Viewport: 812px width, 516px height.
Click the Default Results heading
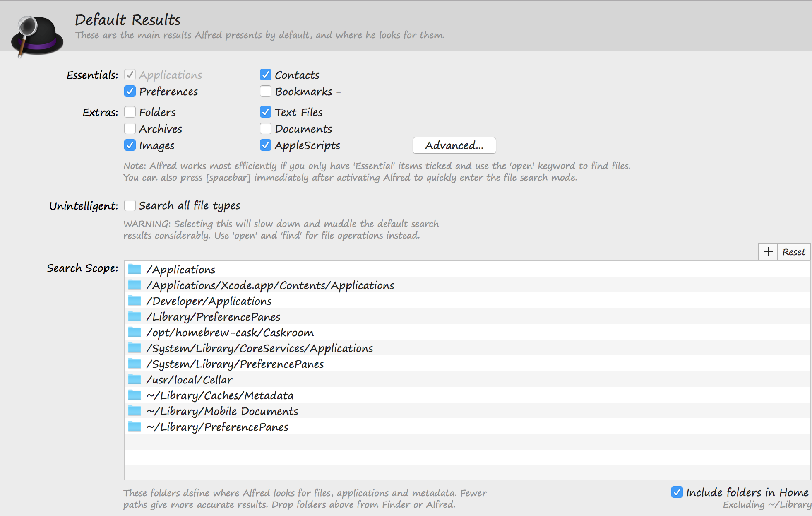tap(128, 19)
